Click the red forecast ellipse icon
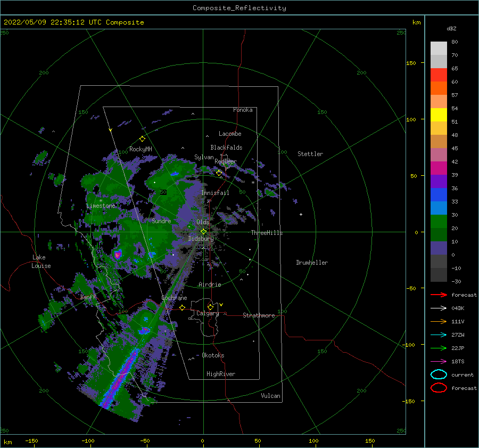The image size is (479, 448). [x=439, y=388]
